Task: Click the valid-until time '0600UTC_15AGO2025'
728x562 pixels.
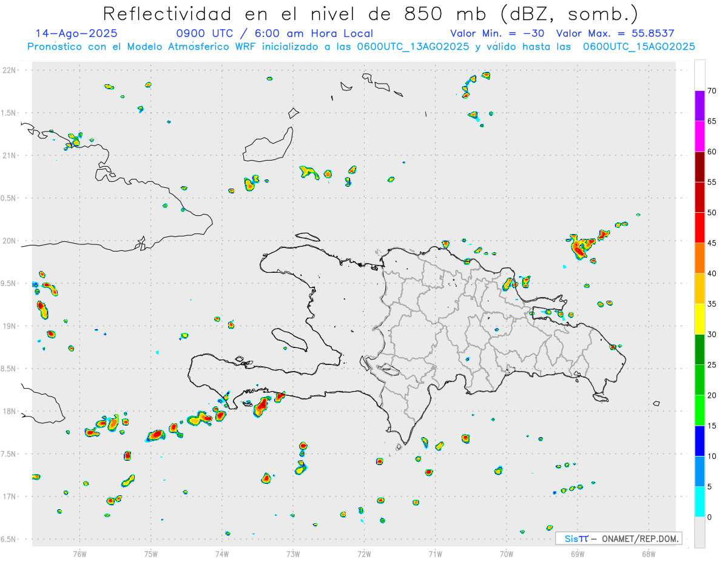Action: 639,47
